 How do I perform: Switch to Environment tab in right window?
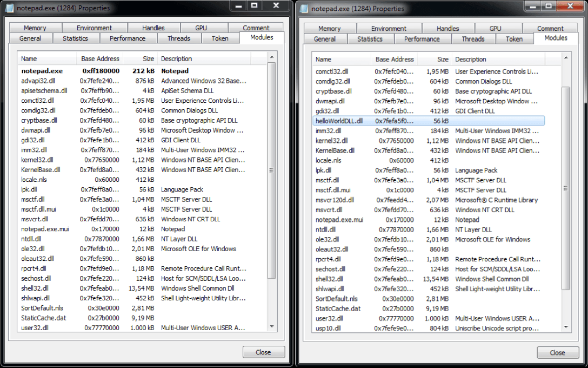pyautogui.click(x=389, y=29)
